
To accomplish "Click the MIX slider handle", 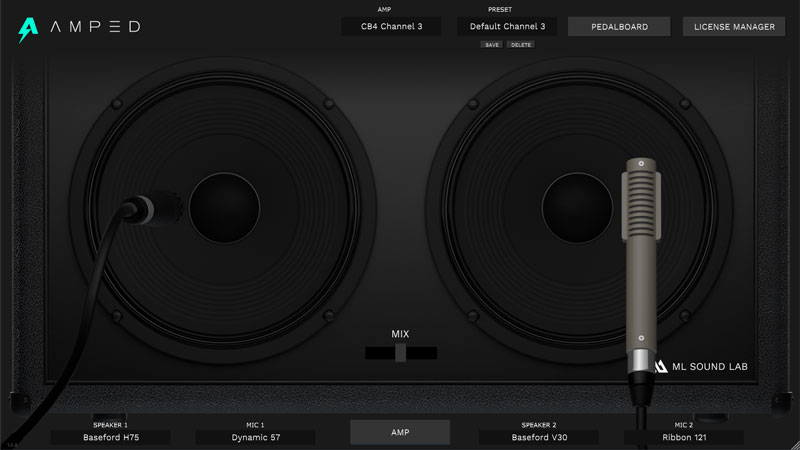I will [x=401, y=353].
